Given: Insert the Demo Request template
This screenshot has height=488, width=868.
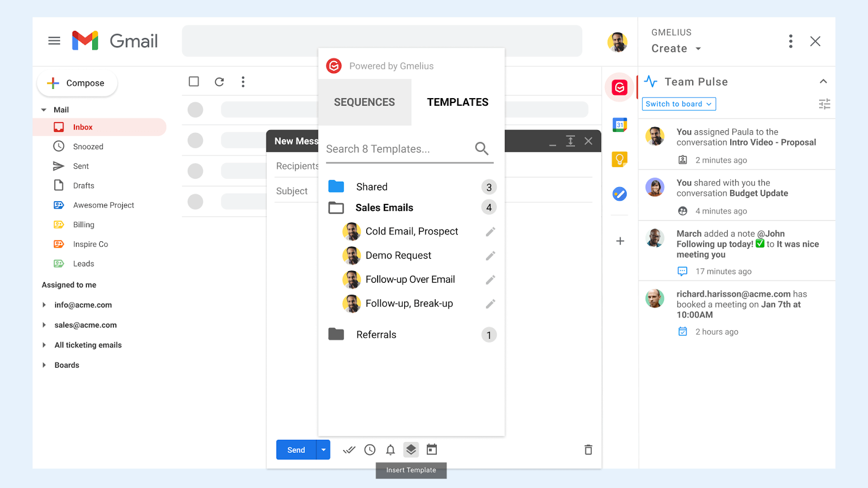Looking at the screenshot, I should pyautogui.click(x=398, y=255).
